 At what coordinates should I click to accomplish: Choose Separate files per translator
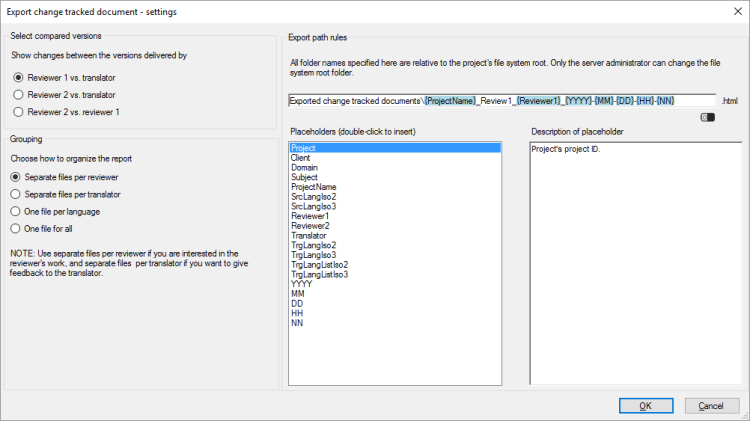pos(17,193)
